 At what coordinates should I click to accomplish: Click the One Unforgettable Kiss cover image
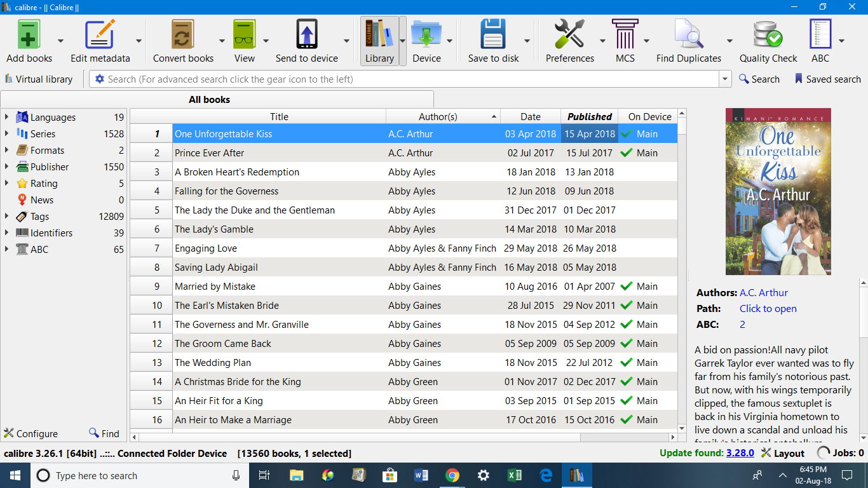pos(778,191)
